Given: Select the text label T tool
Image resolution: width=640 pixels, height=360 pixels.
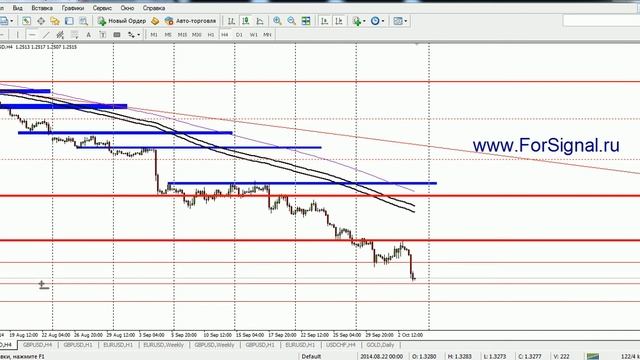Looking at the screenshot, I should pos(102,35).
